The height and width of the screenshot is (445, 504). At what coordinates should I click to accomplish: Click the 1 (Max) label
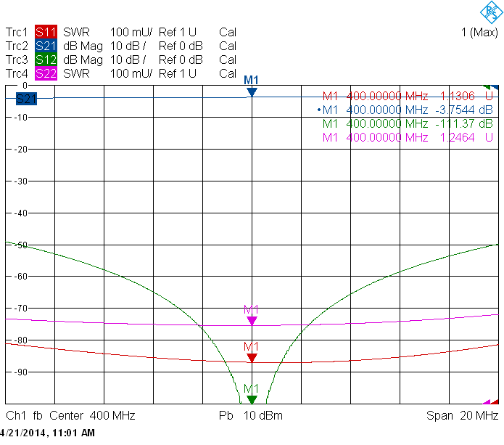point(479,32)
